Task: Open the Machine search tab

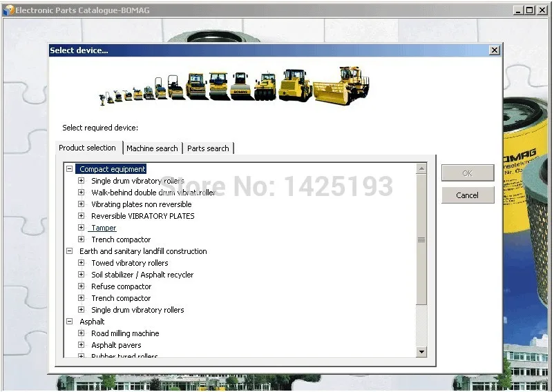Action: [x=152, y=148]
